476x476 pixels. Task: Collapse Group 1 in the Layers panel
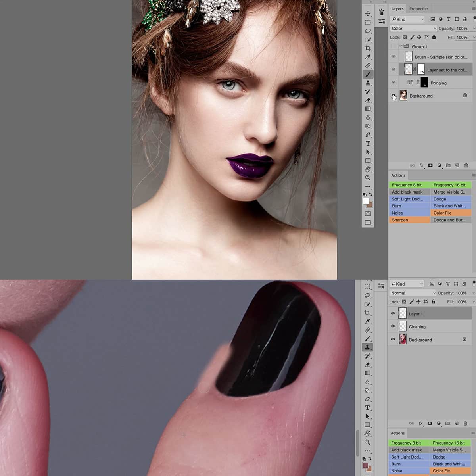click(401, 46)
